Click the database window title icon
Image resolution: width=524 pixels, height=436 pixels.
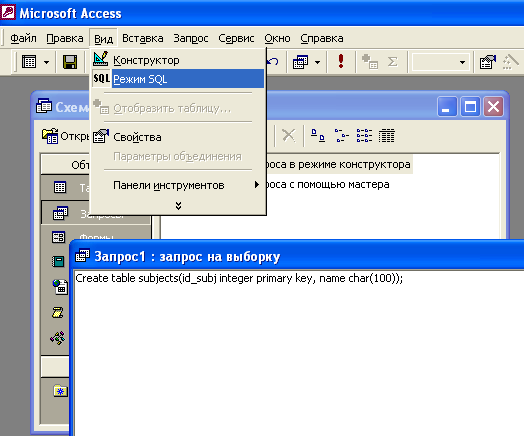point(44,107)
